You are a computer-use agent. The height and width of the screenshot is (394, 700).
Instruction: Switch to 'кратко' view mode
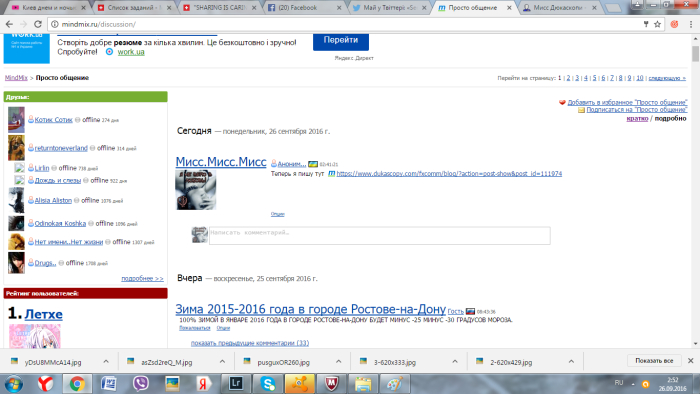(637, 118)
